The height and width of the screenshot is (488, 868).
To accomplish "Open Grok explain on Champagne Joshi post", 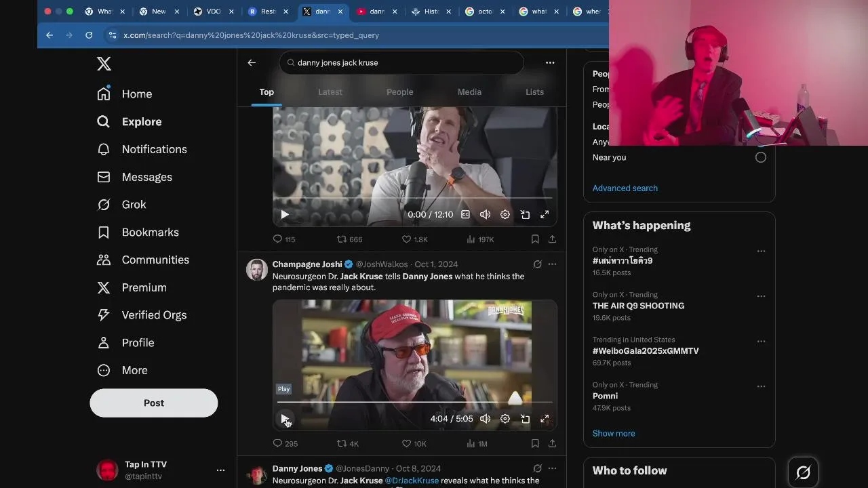I will (x=537, y=264).
